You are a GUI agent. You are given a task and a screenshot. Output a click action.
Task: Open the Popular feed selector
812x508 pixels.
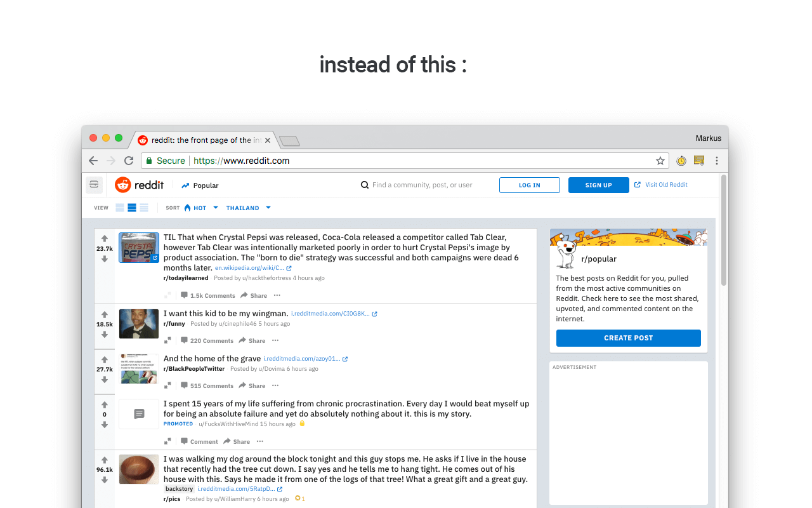[200, 185]
